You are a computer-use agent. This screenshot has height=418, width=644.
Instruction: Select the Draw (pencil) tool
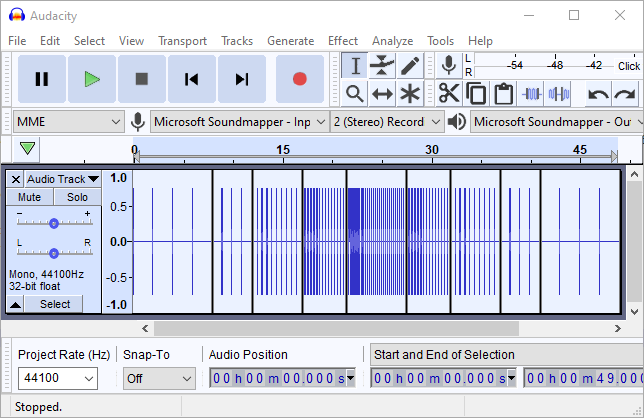coord(409,66)
